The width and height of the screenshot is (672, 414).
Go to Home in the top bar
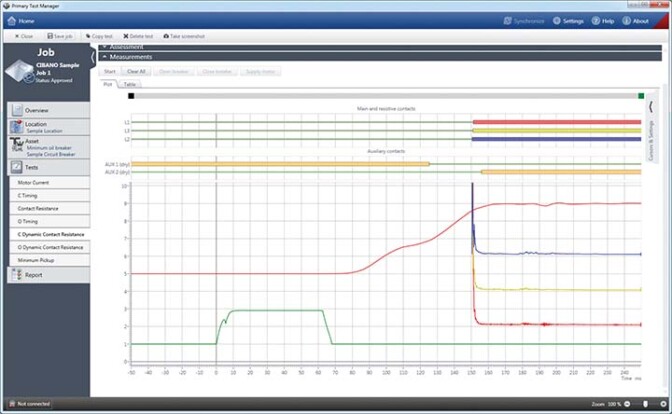(21, 21)
